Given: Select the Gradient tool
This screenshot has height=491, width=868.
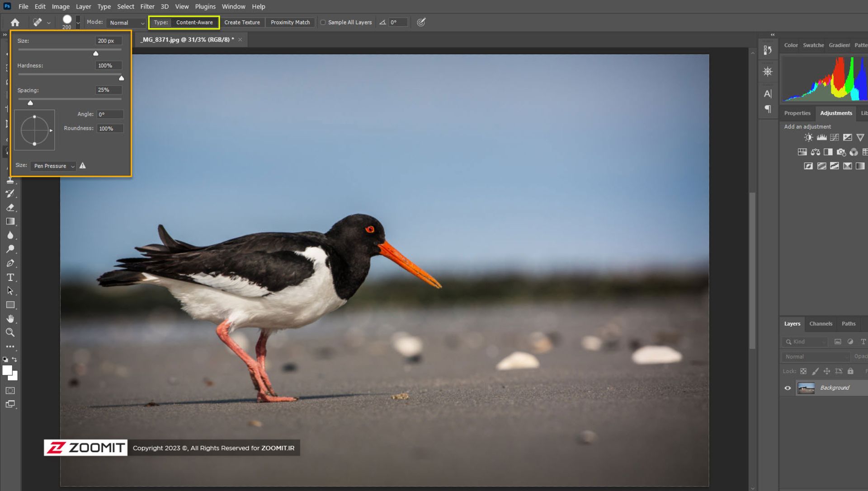Looking at the screenshot, I should click(x=10, y=221).
